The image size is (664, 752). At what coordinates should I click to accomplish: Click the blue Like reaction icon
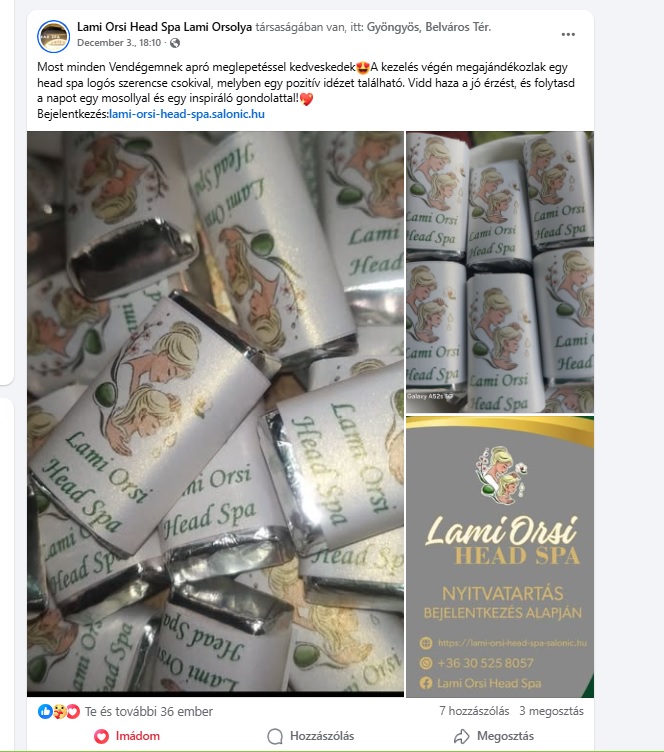pyautogui.click(x=45, y=711)
